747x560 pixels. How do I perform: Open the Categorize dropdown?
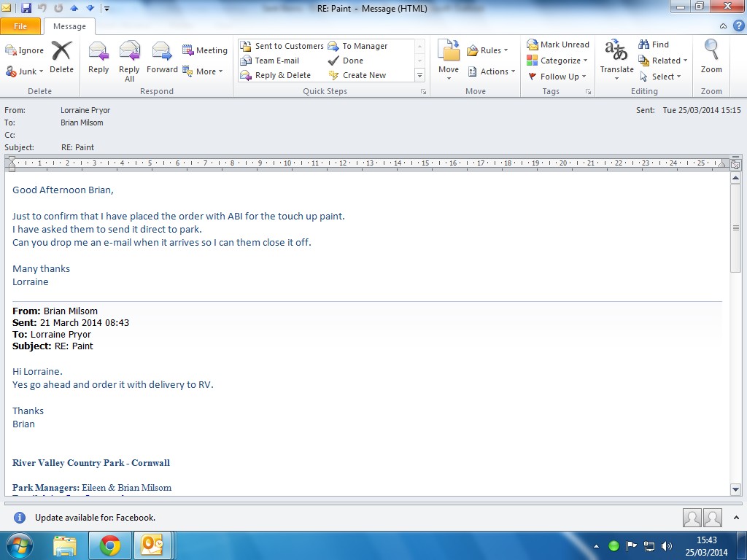click(557, 61)
